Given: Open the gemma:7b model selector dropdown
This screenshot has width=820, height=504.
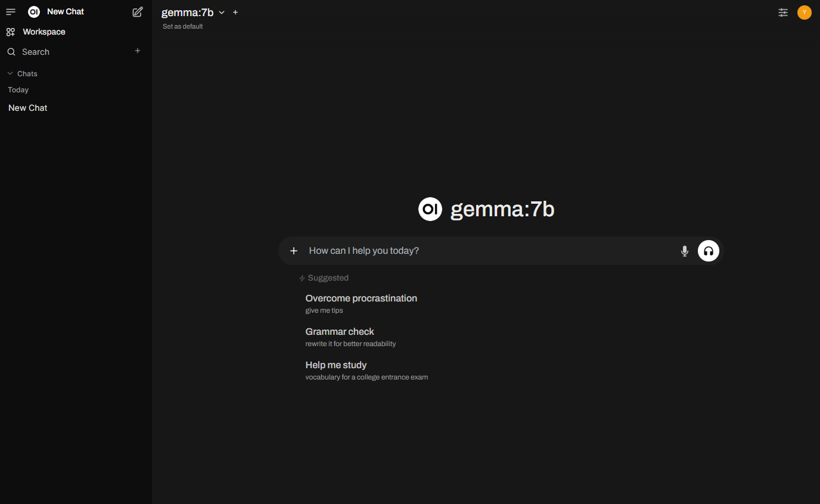Looking at the screenshot, I should click(x=193, y=13).
